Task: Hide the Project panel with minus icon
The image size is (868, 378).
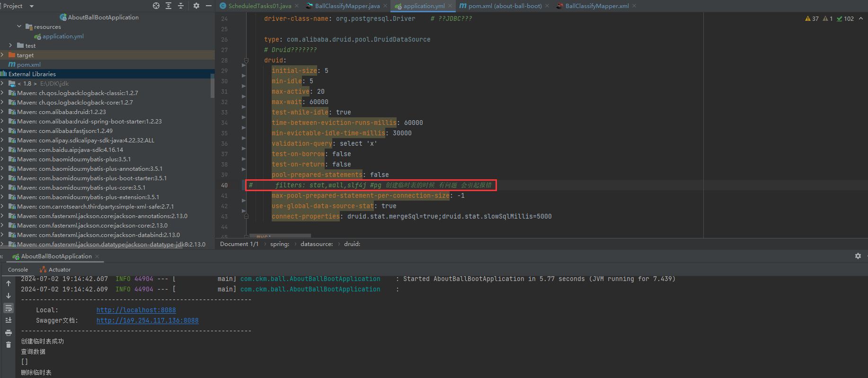Action: pos(209,6)
